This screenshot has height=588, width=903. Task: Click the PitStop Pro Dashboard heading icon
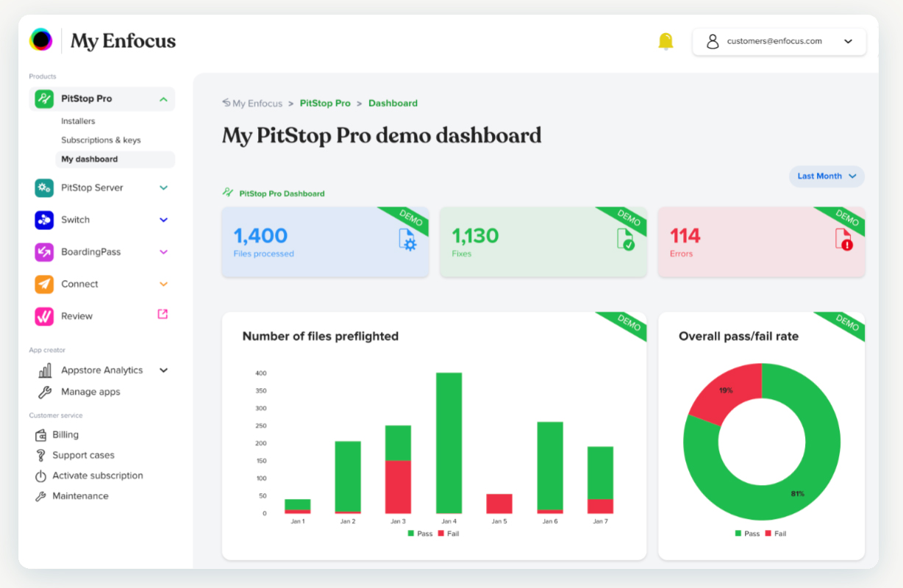pos(228,193)
